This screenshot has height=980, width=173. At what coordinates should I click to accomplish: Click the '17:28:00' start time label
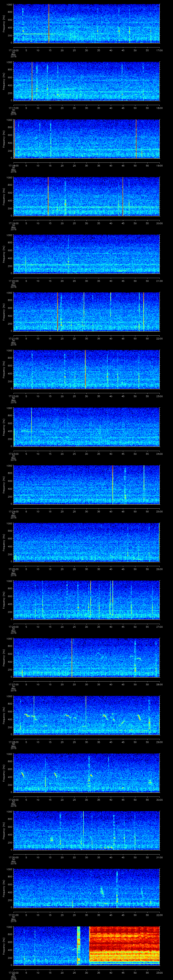pos(13,742)
